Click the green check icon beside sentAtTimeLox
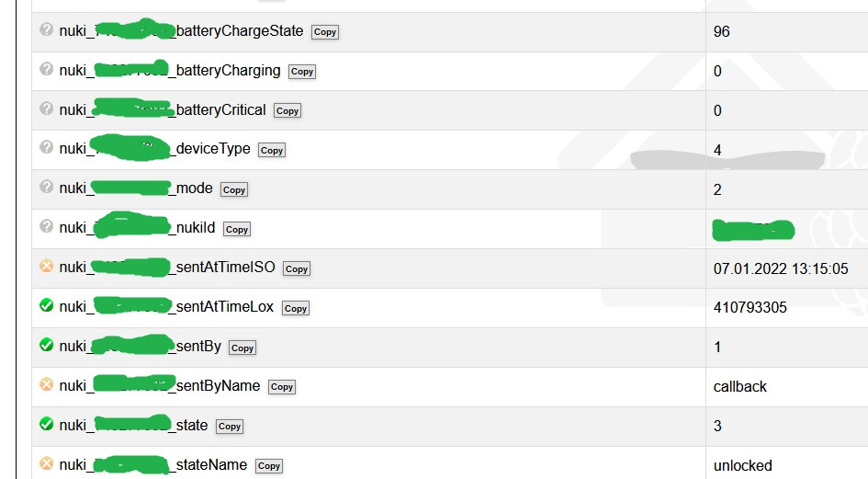The height and width of the screenshot is (479, 868). 47,305
